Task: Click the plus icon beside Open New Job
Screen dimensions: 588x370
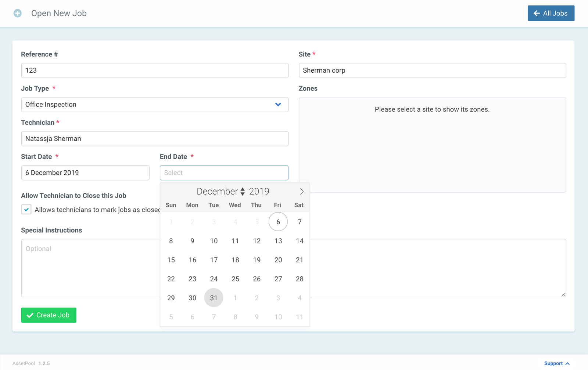Action: [x=17, y=13]
